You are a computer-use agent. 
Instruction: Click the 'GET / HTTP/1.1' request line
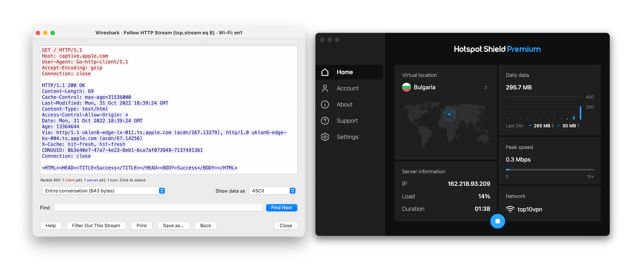pyautogui.click(x=62, y=50)
